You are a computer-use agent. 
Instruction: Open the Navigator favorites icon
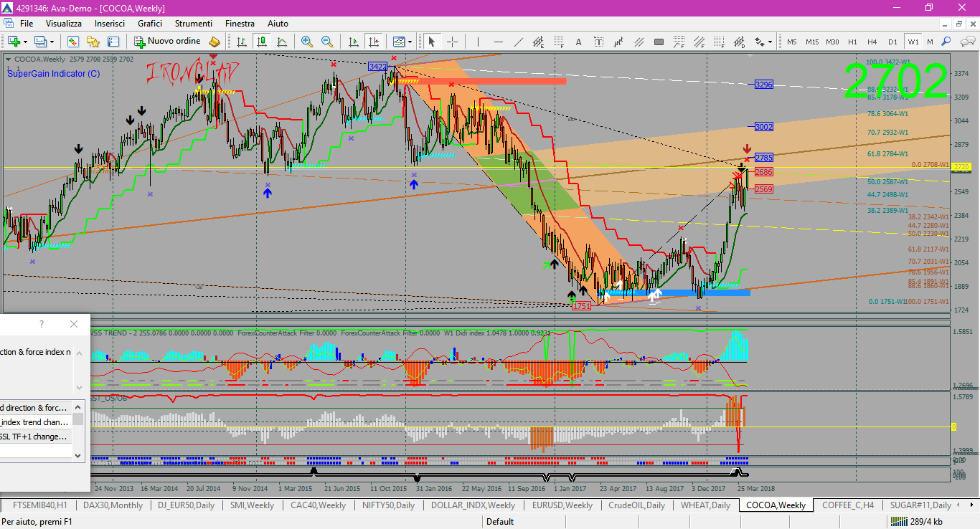click(93, 42)
